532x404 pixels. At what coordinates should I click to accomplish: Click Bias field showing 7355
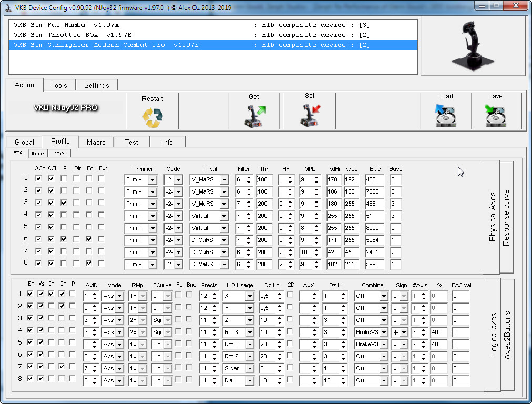click(375, 192)
